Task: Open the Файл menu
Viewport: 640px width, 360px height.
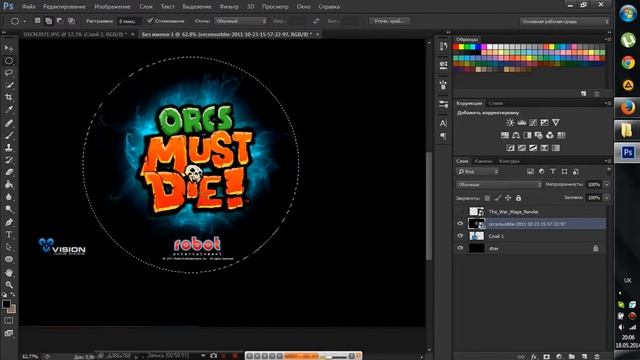Action: click(x=28, y=7)
